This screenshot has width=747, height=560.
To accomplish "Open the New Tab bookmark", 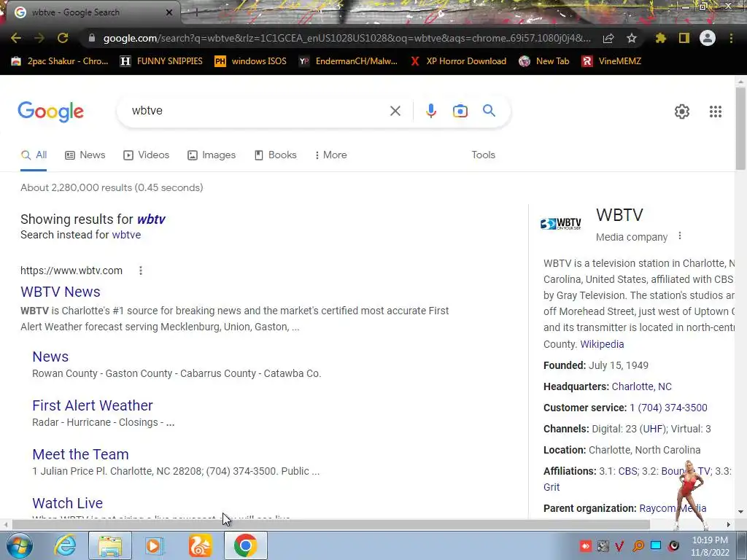I will point(544,61).
